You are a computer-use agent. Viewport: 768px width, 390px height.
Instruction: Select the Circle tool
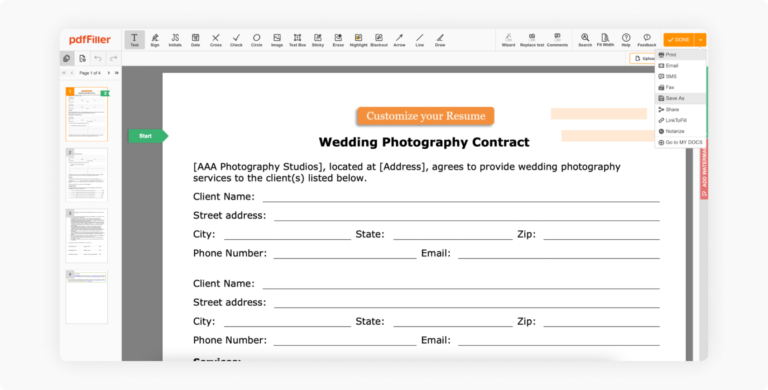pos(257,40)
